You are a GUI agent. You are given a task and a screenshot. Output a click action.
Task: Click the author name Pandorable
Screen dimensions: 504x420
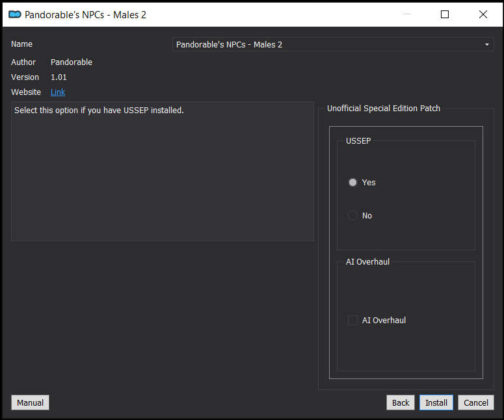click(72, 62)
